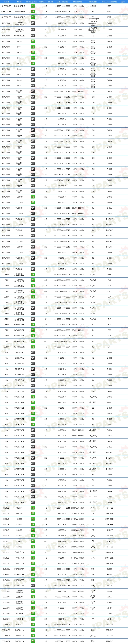
Task: Select the '_T23_' body code cell
Action: (x=93, y=625)
